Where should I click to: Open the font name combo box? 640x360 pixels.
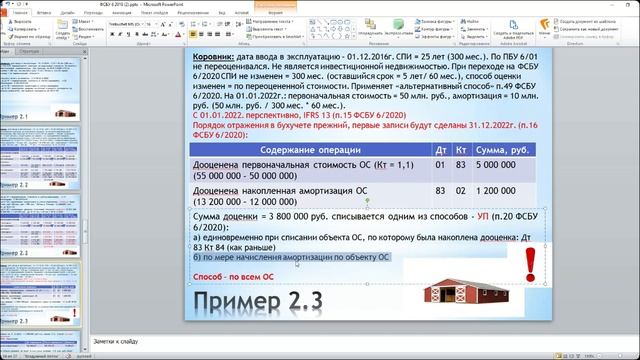(126, 24)
